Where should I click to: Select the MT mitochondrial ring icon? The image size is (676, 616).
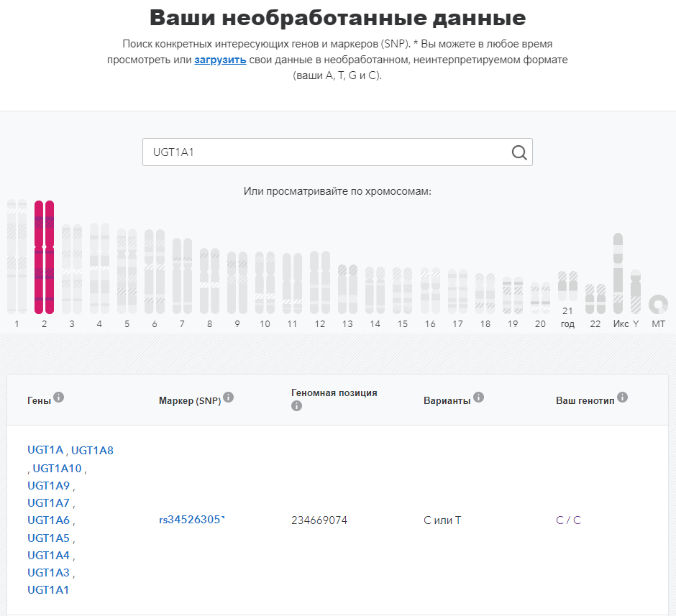point(658,304)
